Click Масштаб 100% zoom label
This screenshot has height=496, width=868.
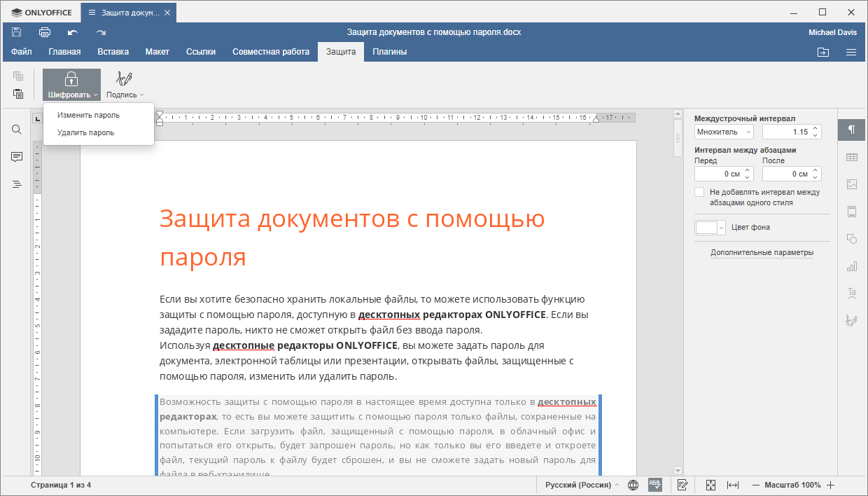tap(792, 485)
